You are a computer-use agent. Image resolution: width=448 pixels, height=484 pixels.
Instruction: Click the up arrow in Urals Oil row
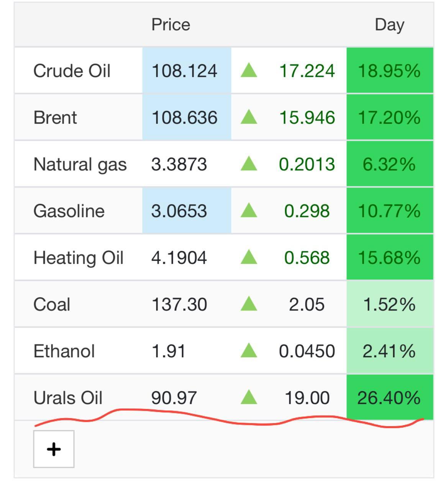coord(249,397)
